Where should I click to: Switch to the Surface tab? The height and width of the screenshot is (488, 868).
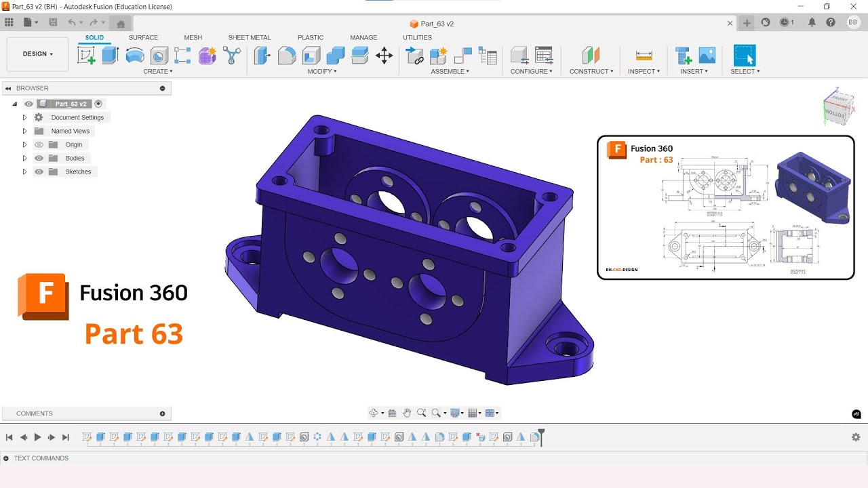pyautogui.click(x=143, y=37)
